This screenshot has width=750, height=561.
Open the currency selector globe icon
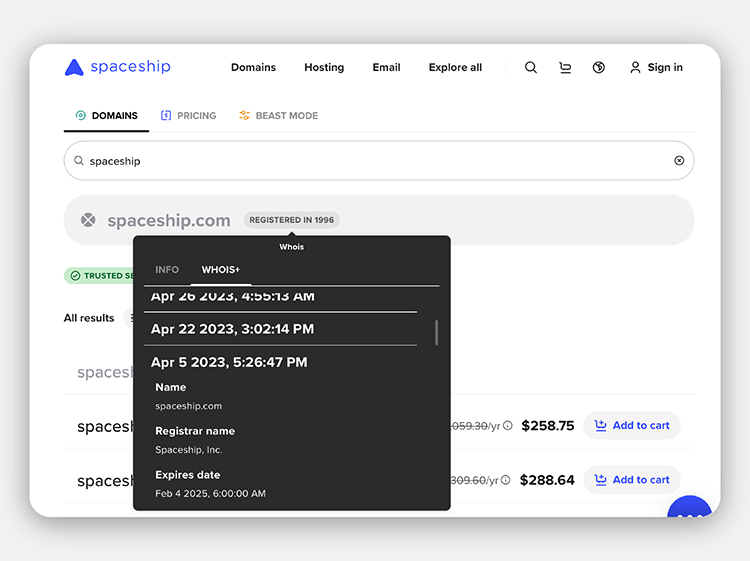(x=598, y=67)
